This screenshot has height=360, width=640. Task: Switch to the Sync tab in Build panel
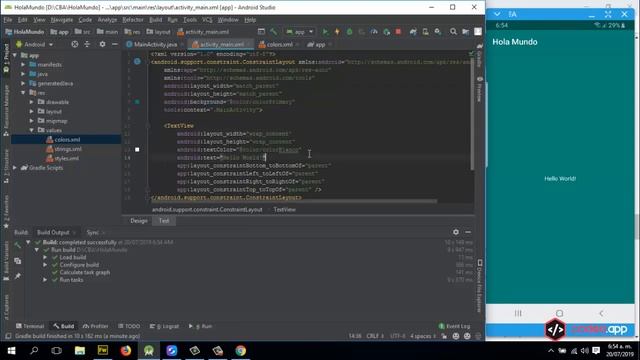click(93, 232)
